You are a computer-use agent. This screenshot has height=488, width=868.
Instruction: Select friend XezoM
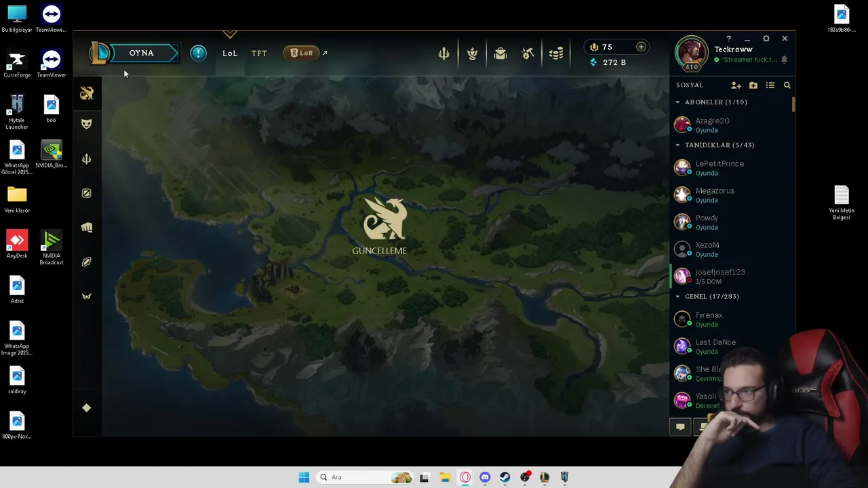pos(731,249)
